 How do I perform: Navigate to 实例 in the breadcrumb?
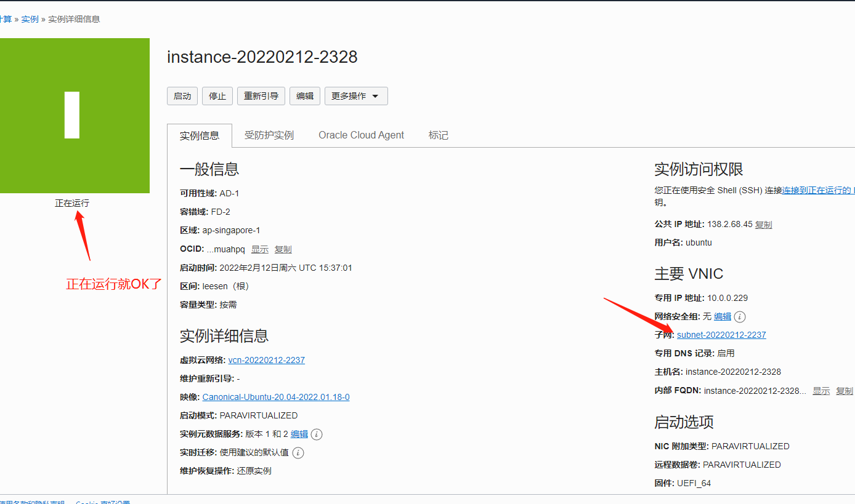[x=30, y=18]
